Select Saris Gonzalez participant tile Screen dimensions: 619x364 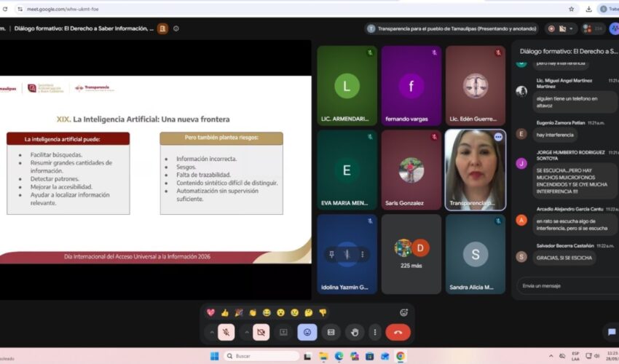click(x=411, y=170)
